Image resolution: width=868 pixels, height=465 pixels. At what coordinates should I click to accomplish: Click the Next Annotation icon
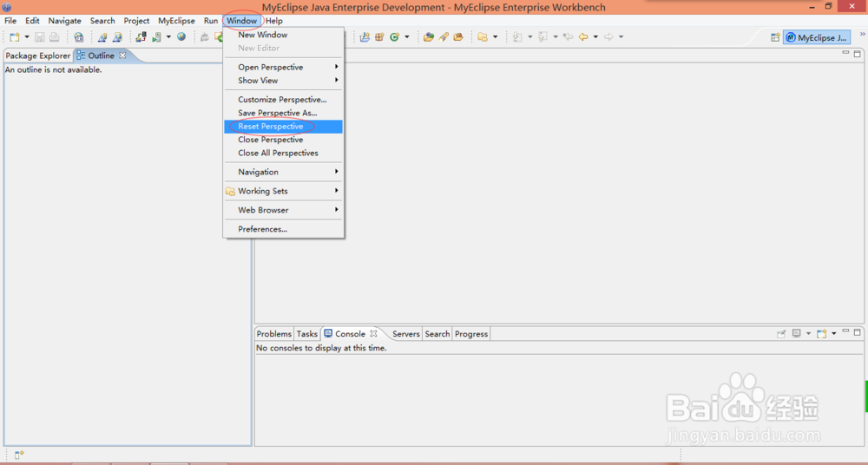click(517, 37)
